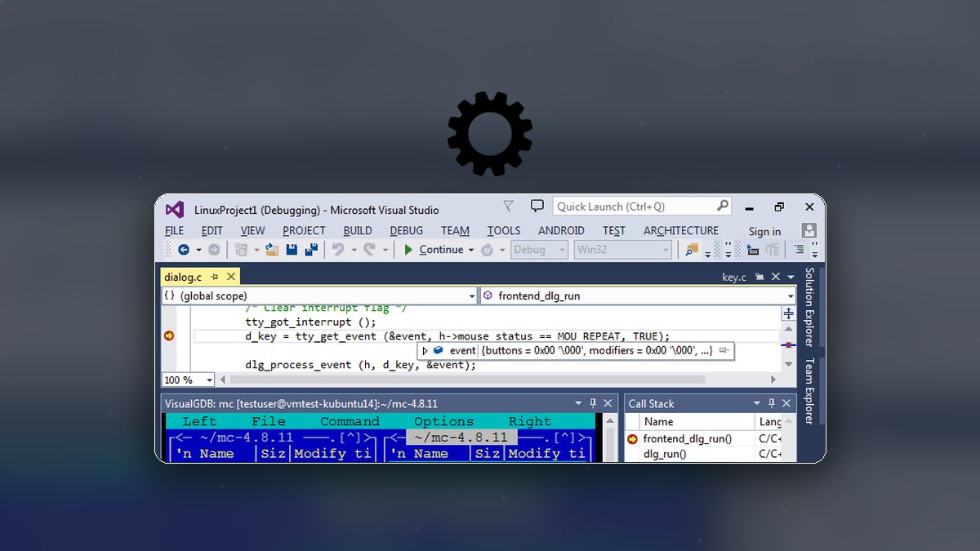Image resolution: width=980 pixels, height=551 pixels.
Task: Open the TEST menu
Action: pos(614,231)
